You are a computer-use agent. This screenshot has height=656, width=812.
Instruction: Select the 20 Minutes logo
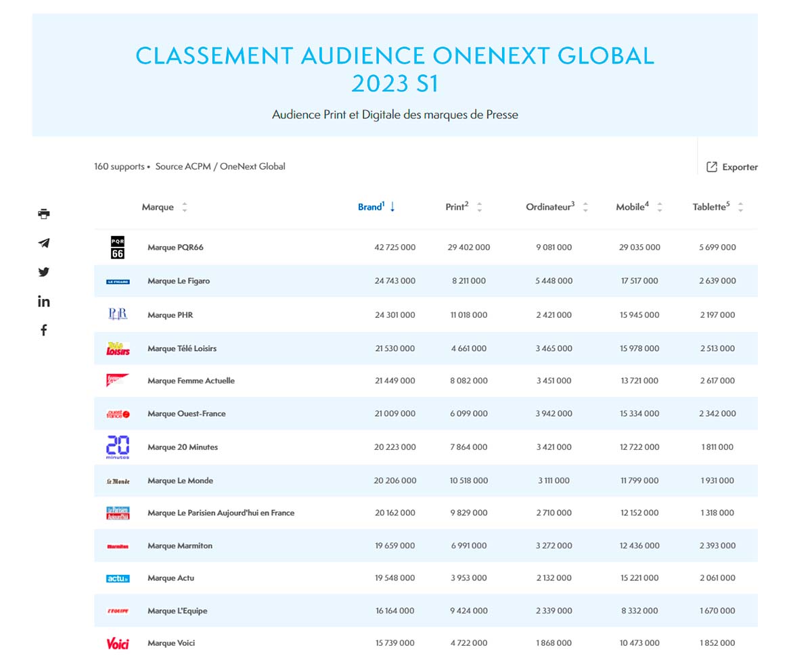click(118, 447)
